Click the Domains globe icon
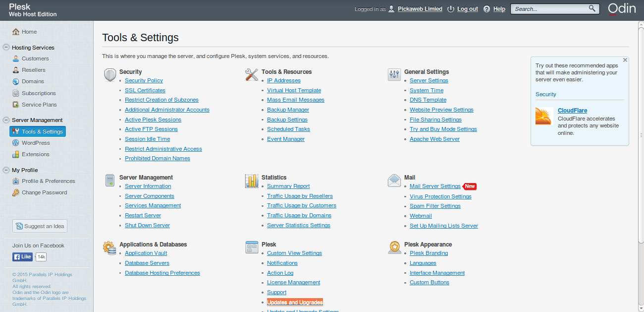 point(16,81)
